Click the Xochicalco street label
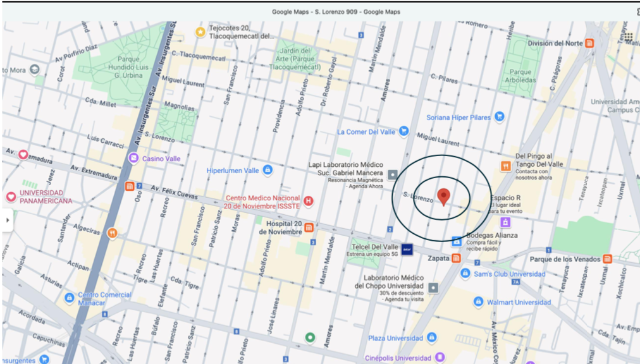The image size is (640, 364). (x=623, y=284)
